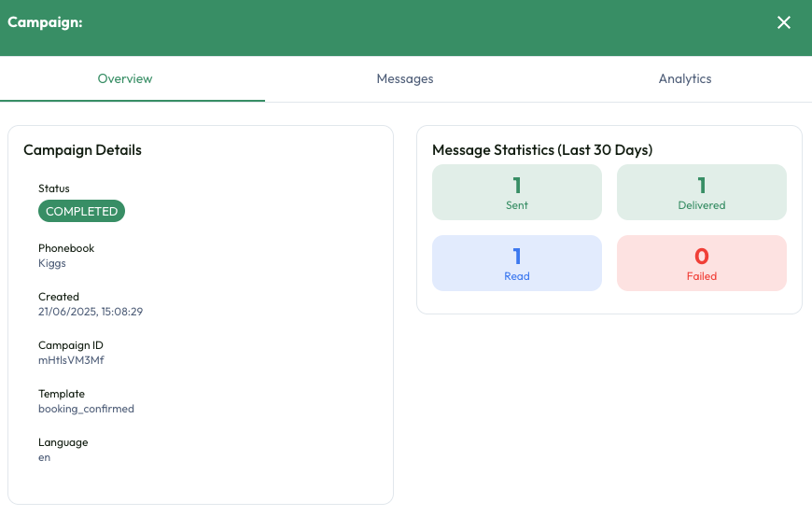
Task: Click the Campaign Details heading
Action: [82, 150]
